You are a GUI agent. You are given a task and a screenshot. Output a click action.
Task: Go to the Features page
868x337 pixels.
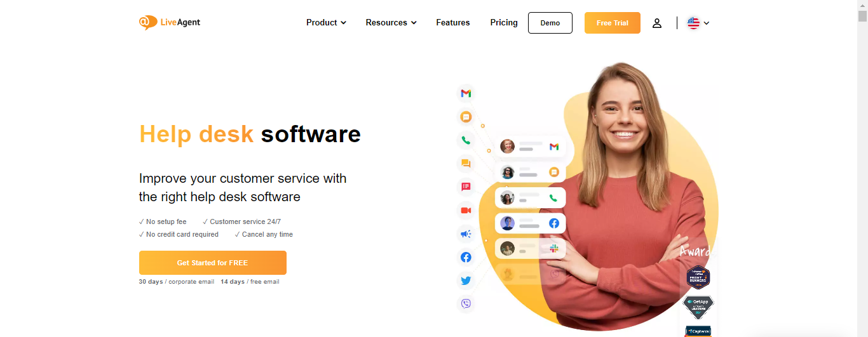pyautogui.click(x=453, y=22)
